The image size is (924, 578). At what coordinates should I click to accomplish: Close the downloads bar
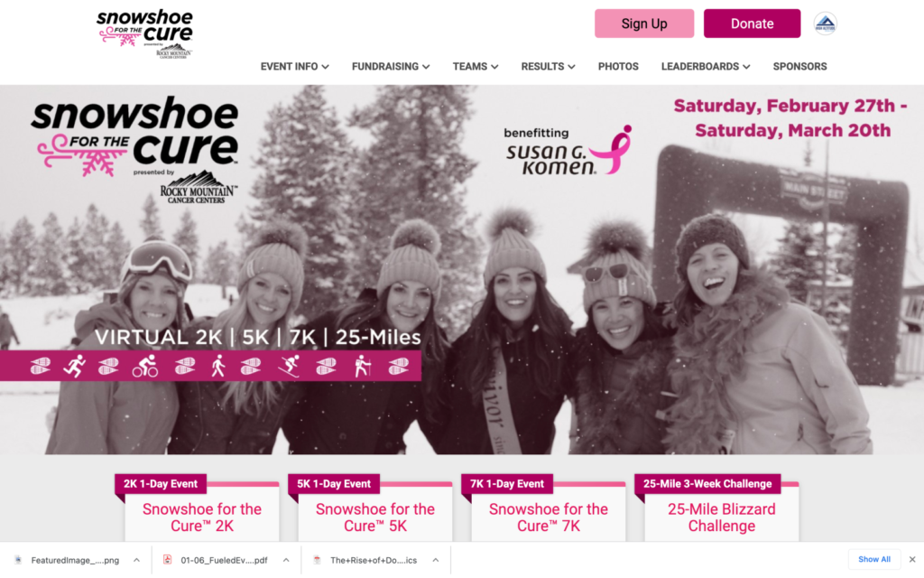[x=912, y=559]
